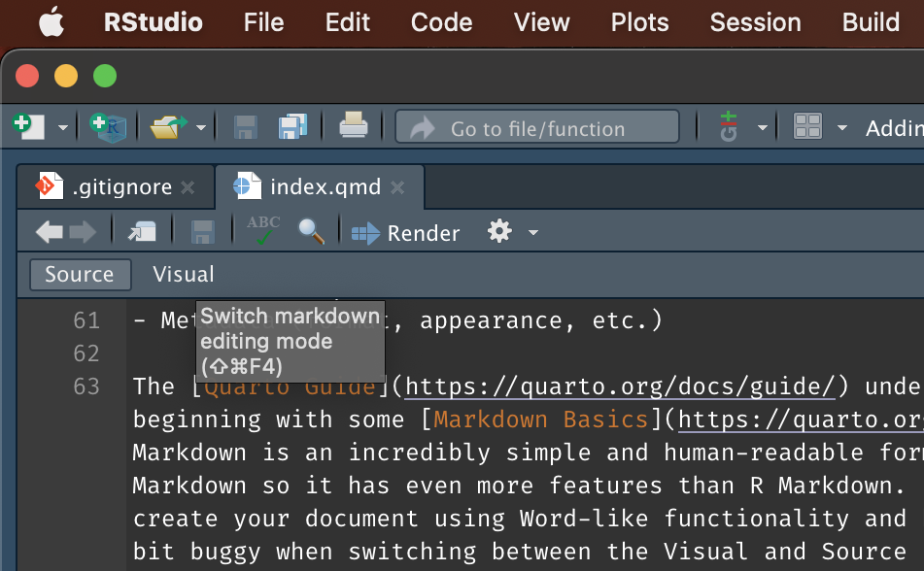
Task: Open the Plots menu
Action: 639,22
